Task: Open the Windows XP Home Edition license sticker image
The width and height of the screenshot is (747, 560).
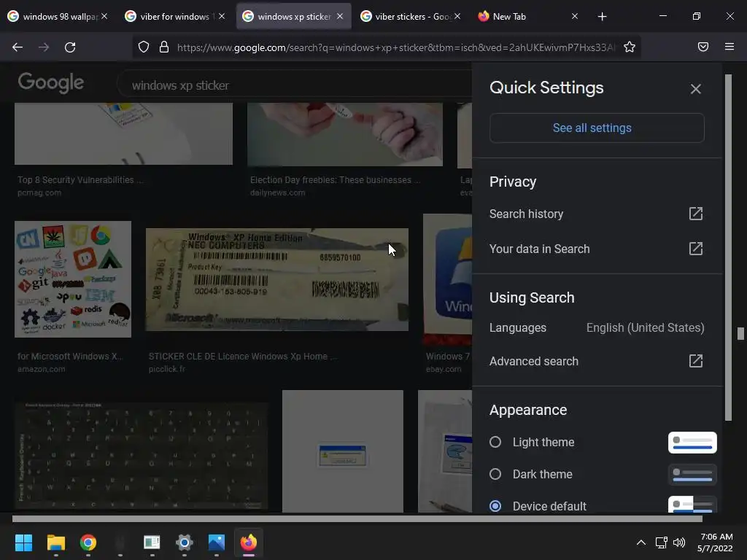Action: 276,279
